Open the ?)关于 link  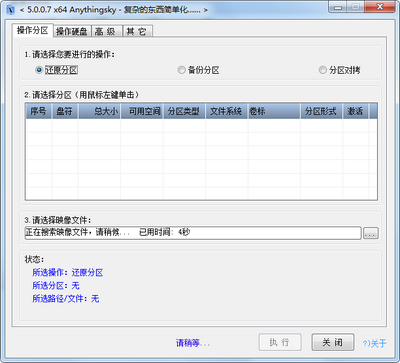pyautogui.click(x=374, y=343)
